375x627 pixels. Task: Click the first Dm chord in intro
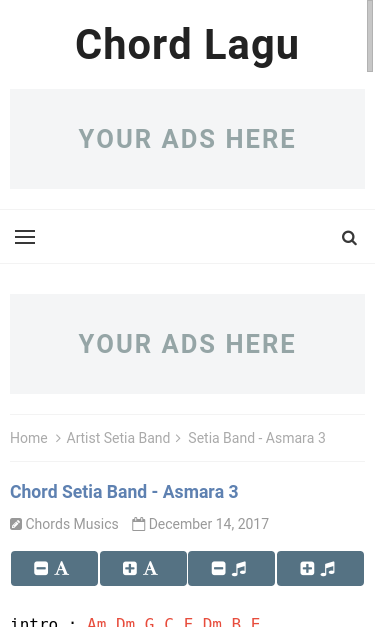click(126, 622)
